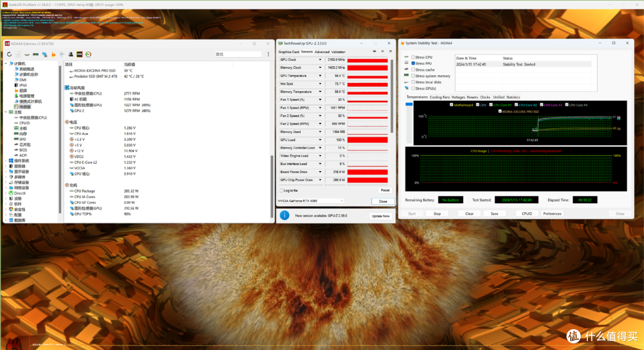
Task: Switch to the Advanced tab in GPU-Z
Action: [x=322, y=52]
